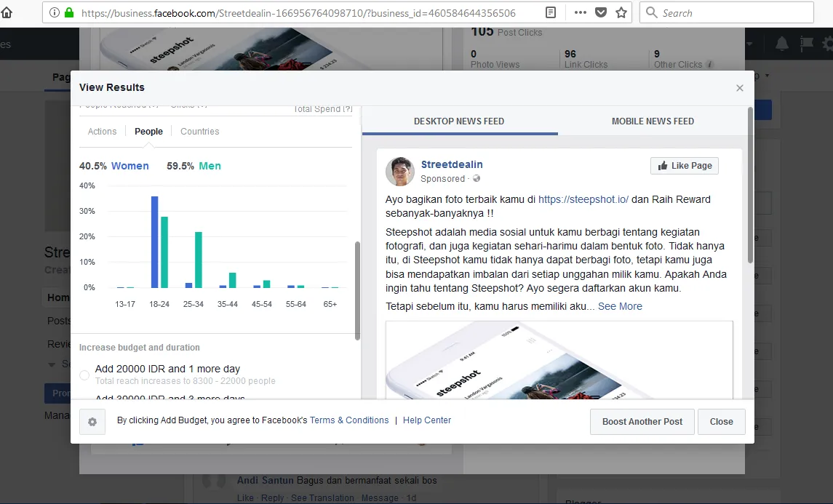Click the Other Clicks info icon in background

coord(709,64)
